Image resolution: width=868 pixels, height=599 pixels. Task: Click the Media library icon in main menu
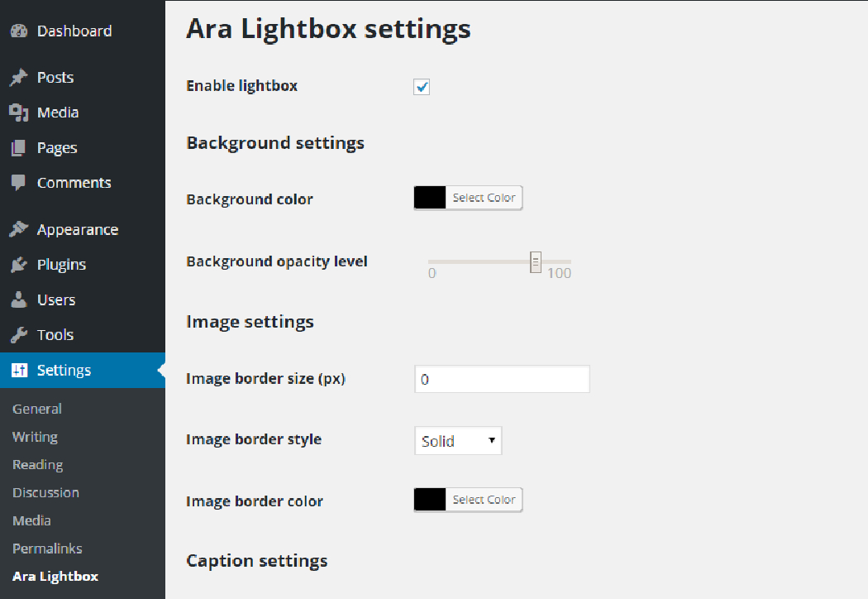point(19,113)
